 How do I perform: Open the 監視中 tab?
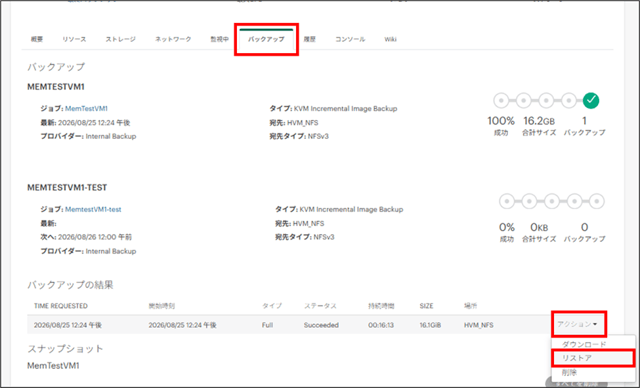[x=220, y=39]
